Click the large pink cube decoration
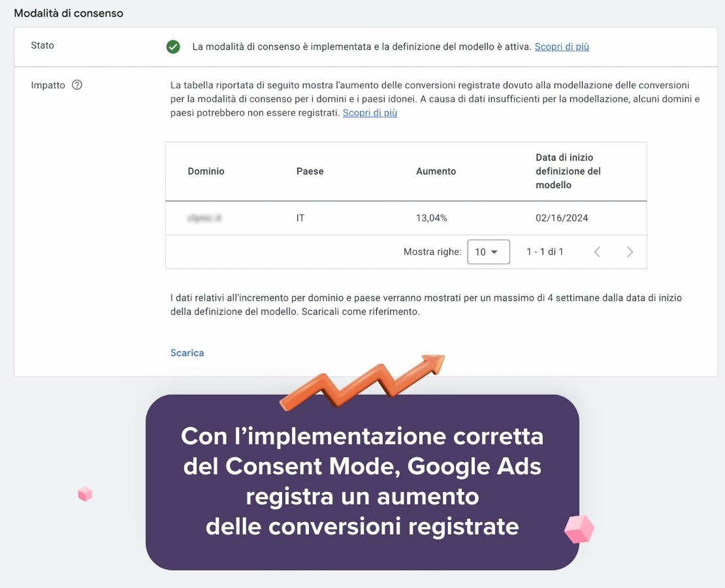This screenshot has height=588, width=725. pos(579,529)
